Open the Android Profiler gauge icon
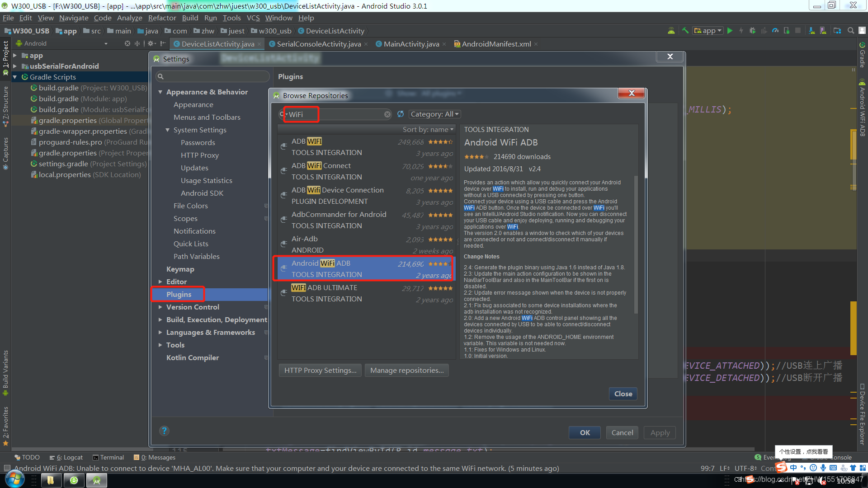Viewport: 868px width, 488px height. [775, 31]
